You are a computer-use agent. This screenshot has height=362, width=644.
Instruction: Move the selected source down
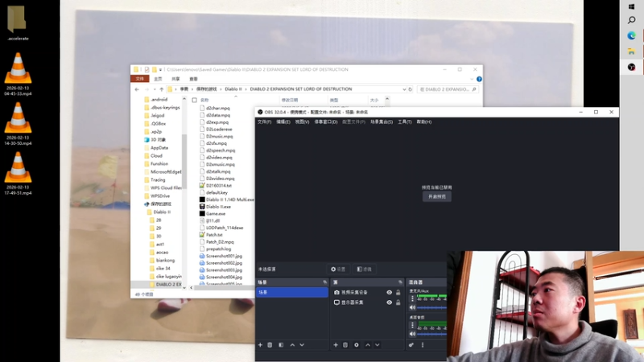pyautogui.click(x=377, y=345)
